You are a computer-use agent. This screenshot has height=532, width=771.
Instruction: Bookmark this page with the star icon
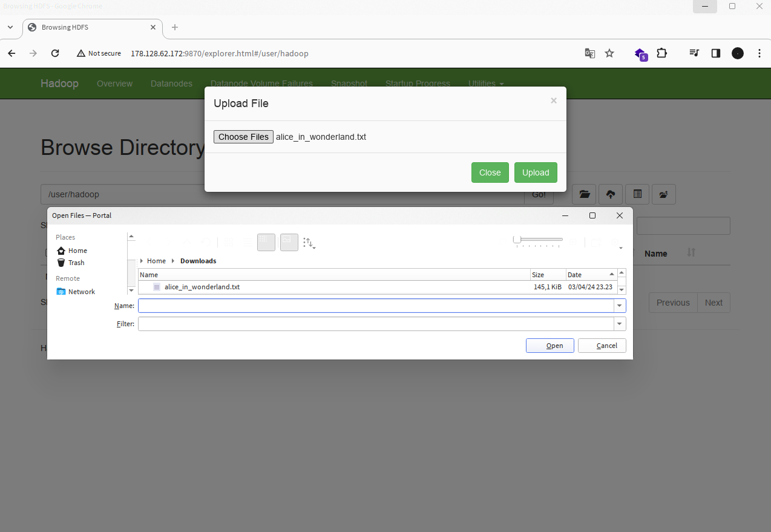point(609,53)
